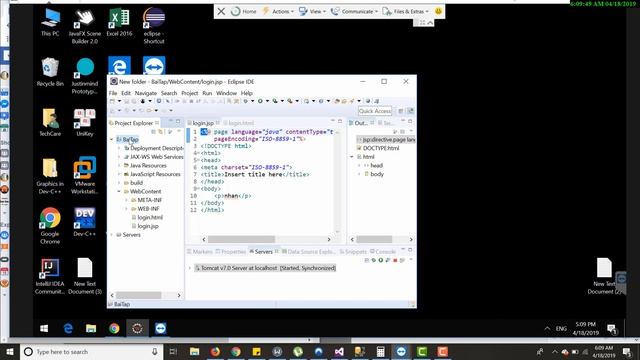Toggle fold marker at line 4 html tag
Screen dimensions: 640x360
tap(198, 153)
